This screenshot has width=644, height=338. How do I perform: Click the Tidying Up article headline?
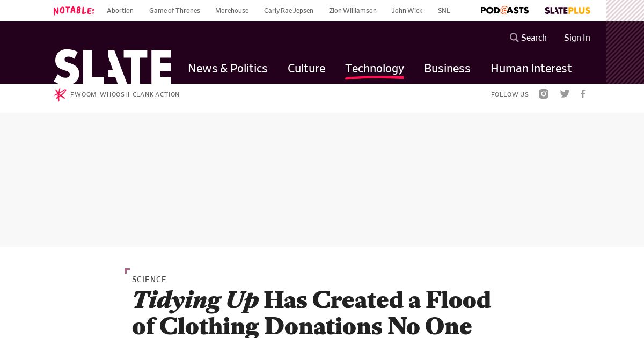(311, 313)
